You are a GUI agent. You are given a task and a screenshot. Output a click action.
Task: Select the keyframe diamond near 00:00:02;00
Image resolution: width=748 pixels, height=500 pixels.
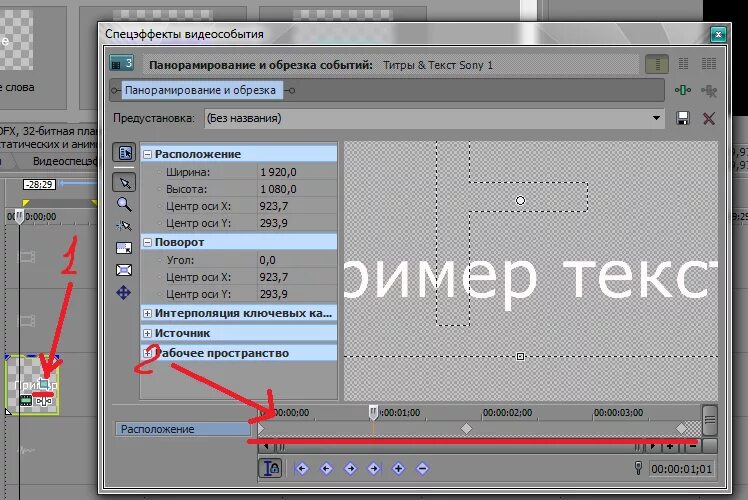point(466,429)
